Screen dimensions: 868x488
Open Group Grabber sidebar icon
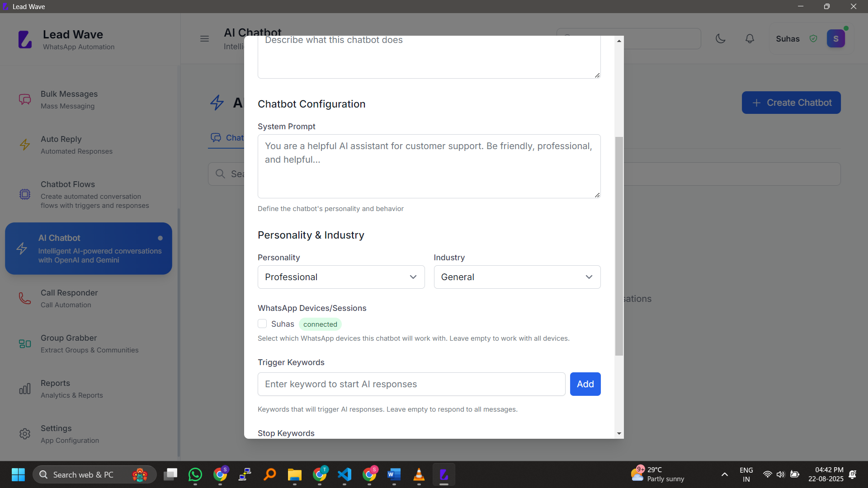click(25, 344)
